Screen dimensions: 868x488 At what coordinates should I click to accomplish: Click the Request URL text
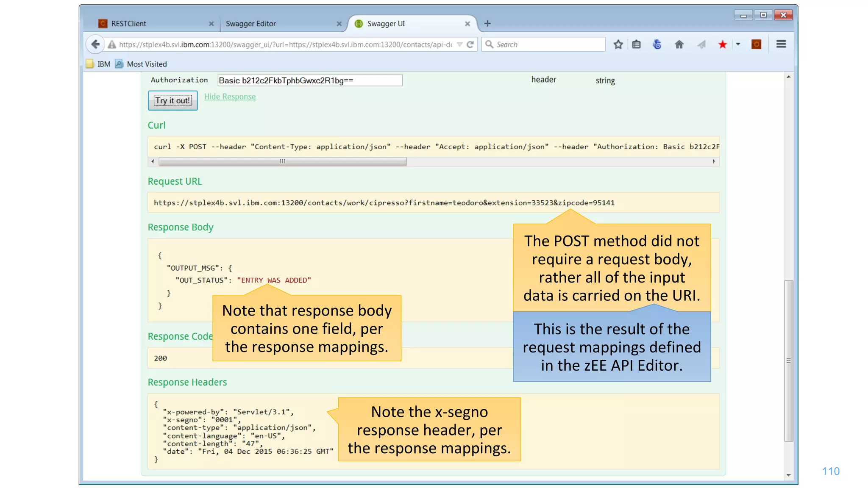coord(384,203)
